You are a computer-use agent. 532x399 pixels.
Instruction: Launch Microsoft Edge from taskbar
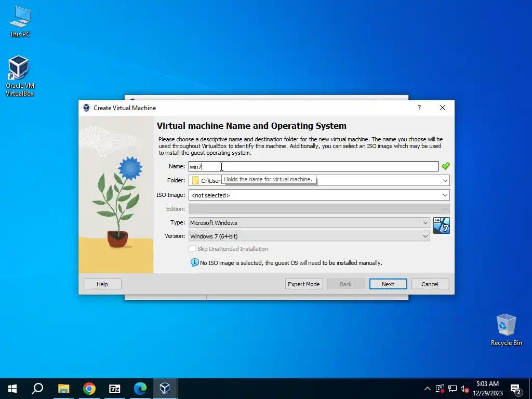point(140,389)
